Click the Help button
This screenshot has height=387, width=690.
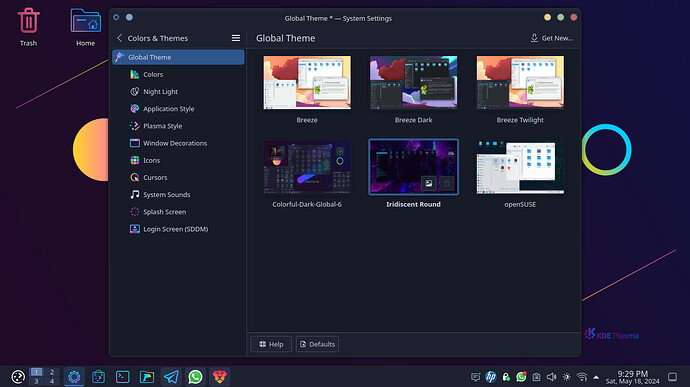[271, 344]
